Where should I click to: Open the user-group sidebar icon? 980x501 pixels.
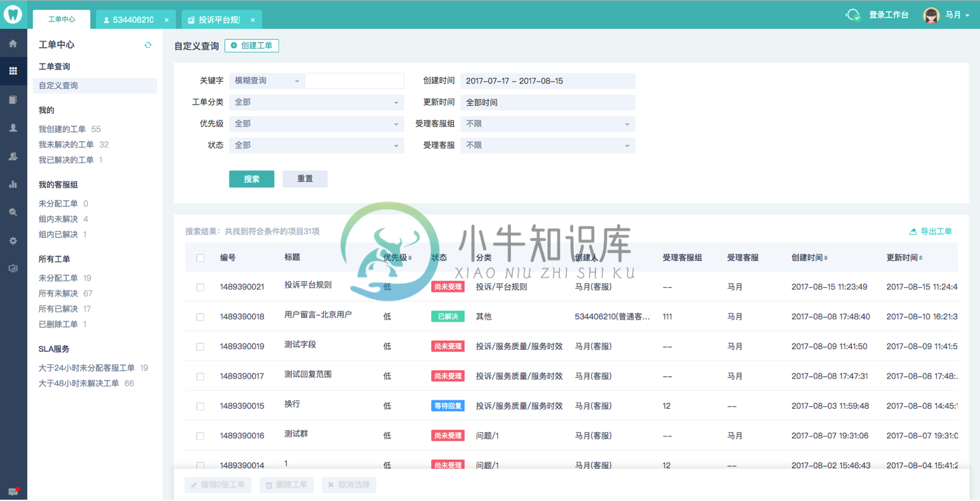click(13, 156)
